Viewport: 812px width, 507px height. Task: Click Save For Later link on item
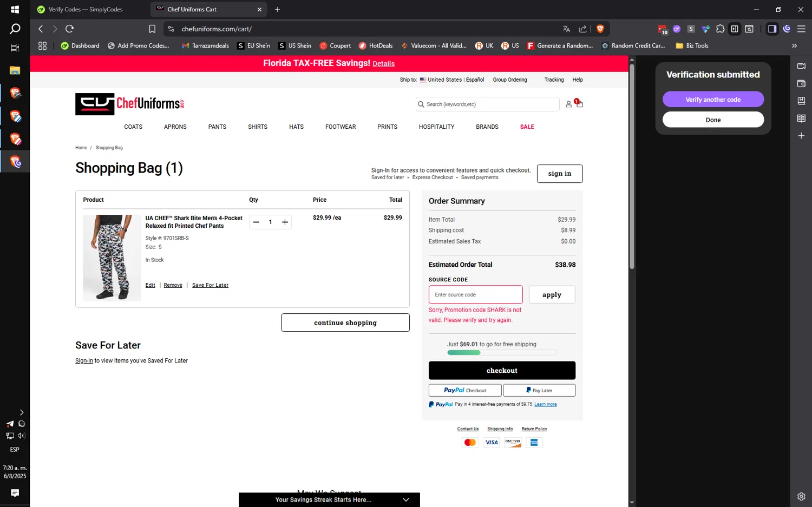(x=210, y=285)
